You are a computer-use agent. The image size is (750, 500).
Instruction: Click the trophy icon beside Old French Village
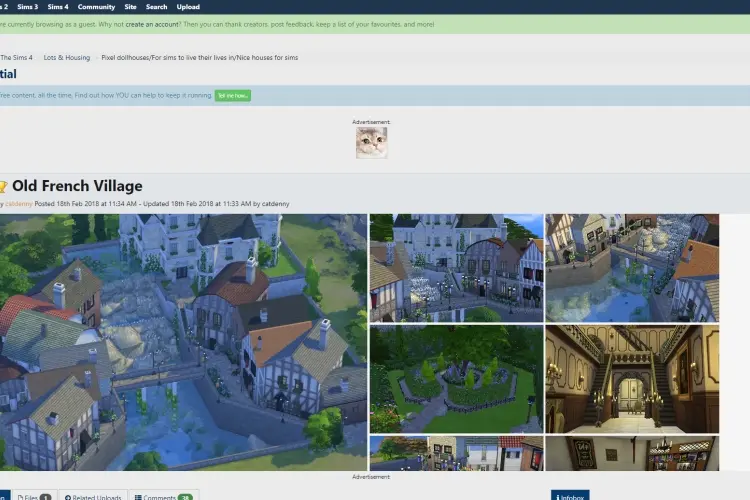click(3, 187)
